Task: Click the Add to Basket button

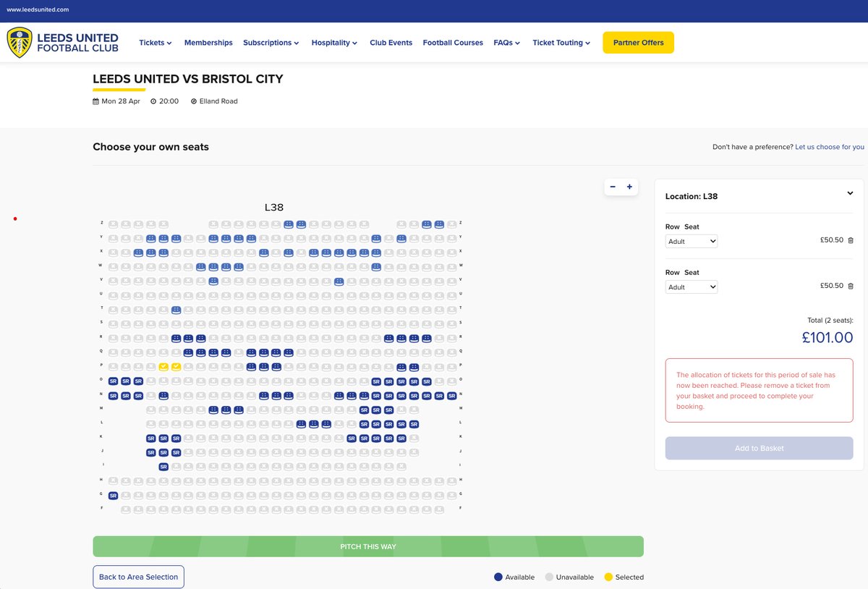Action: click(x=759, y=448)
